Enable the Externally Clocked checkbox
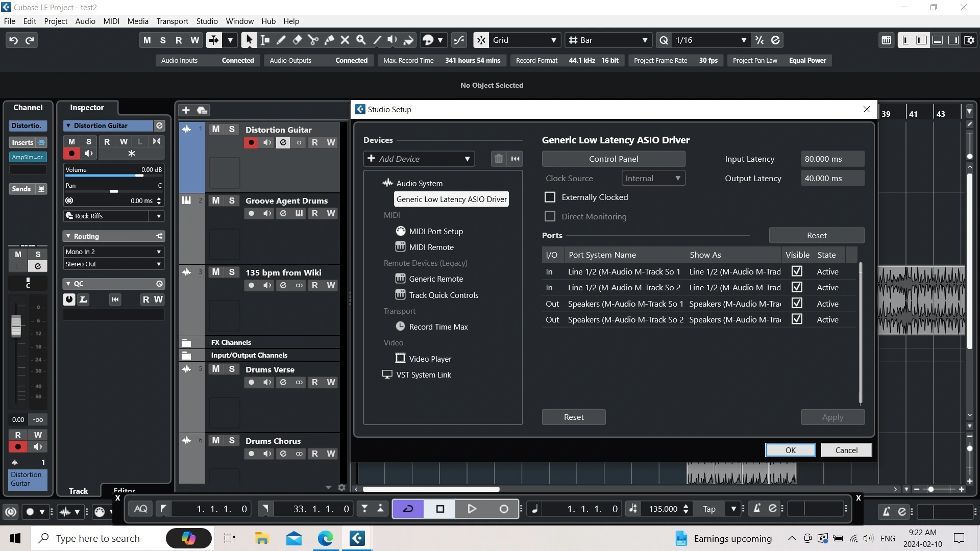 [x=550, y=197]
